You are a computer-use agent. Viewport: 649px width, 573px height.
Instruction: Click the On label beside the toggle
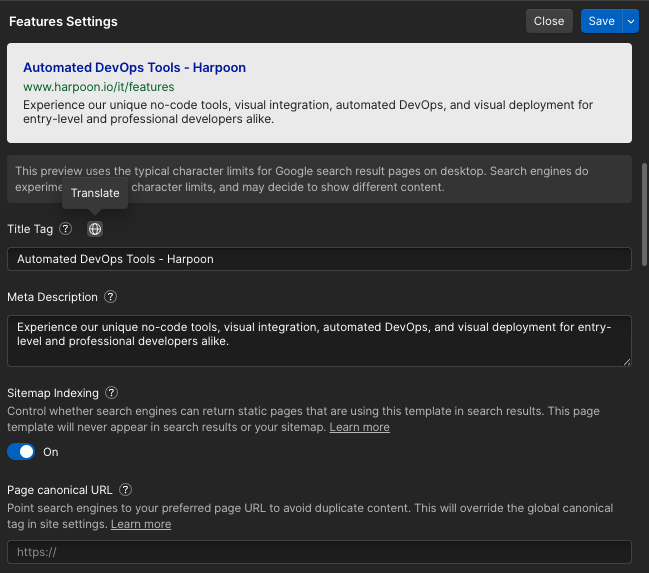point(50,452)
